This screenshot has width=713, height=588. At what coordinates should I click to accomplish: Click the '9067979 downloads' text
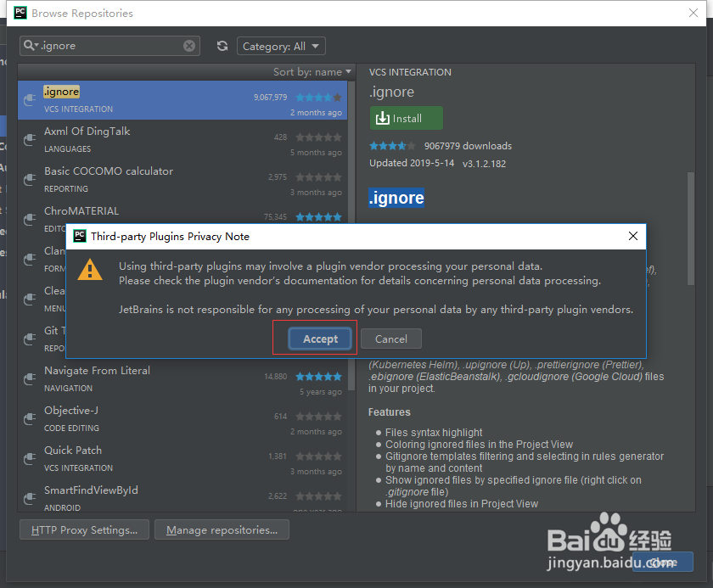tap(468, 146)
